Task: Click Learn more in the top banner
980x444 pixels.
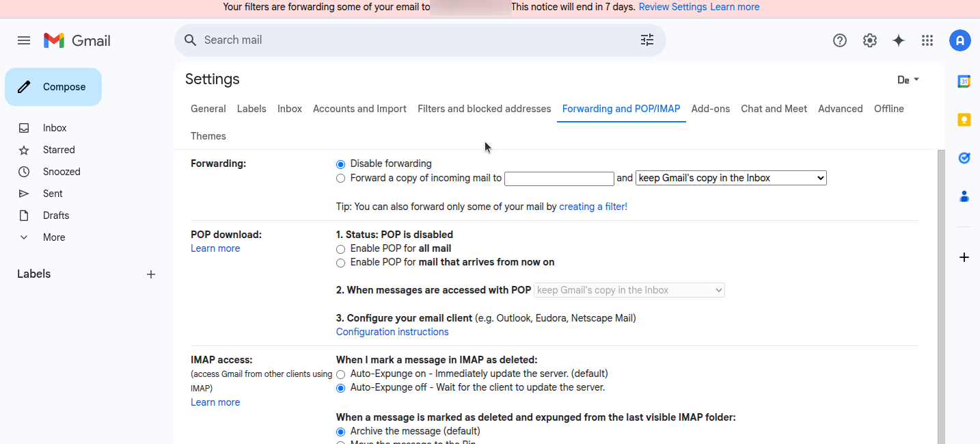Action: [x=735, y=7]
